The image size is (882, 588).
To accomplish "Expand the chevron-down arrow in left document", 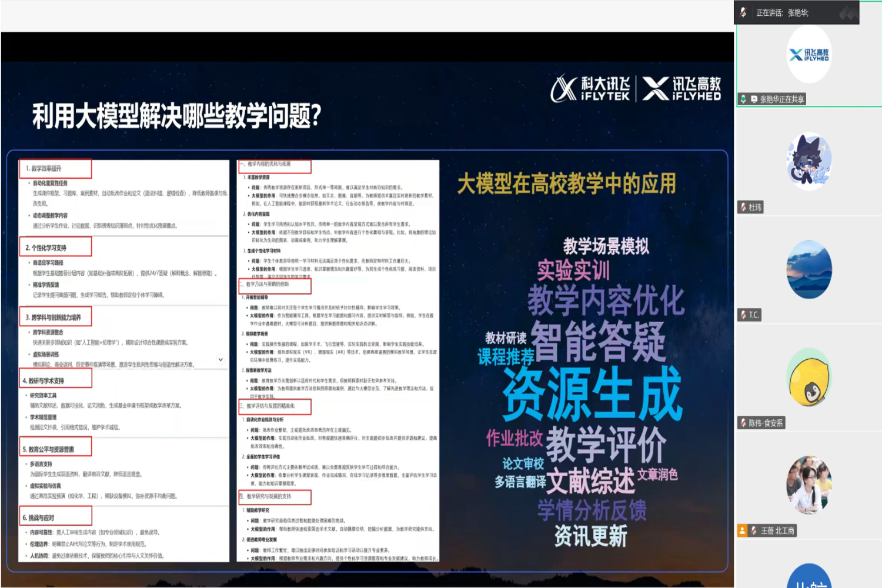I will pos(220,359).
